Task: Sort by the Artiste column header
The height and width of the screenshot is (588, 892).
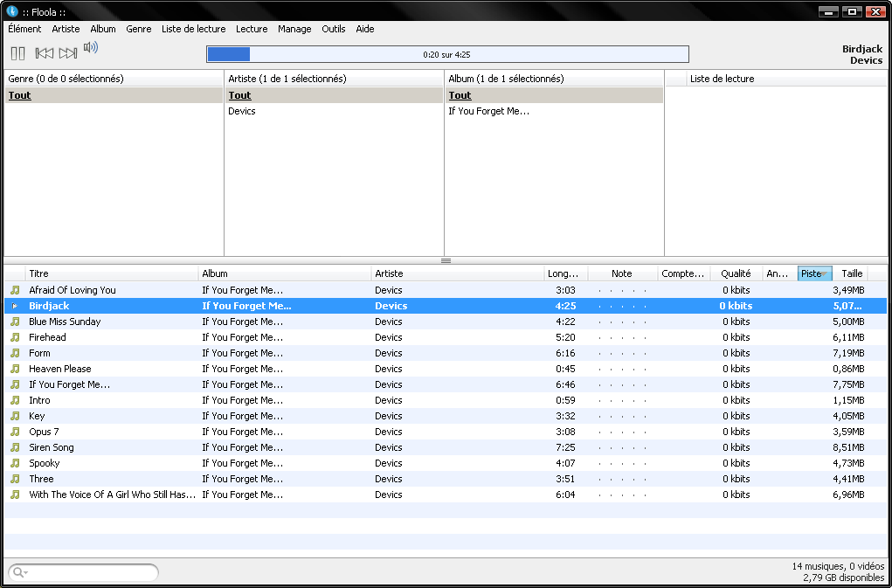Action: (x=458, y=273)
